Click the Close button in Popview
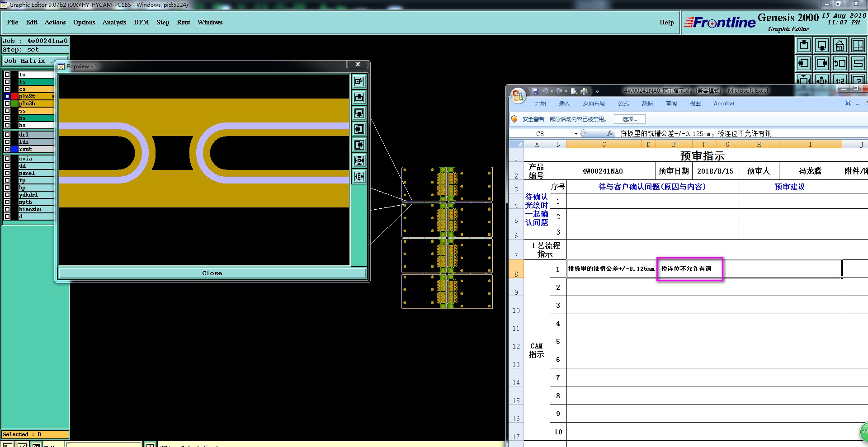This screenshot has height=447, width=868. click(212, 273)
